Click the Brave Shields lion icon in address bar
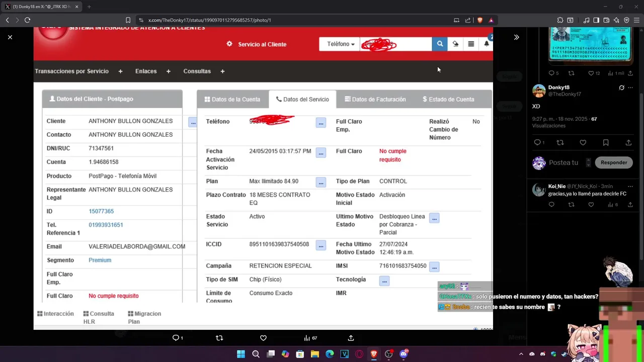This screenshot has width=644, height=362. [480, 20]
